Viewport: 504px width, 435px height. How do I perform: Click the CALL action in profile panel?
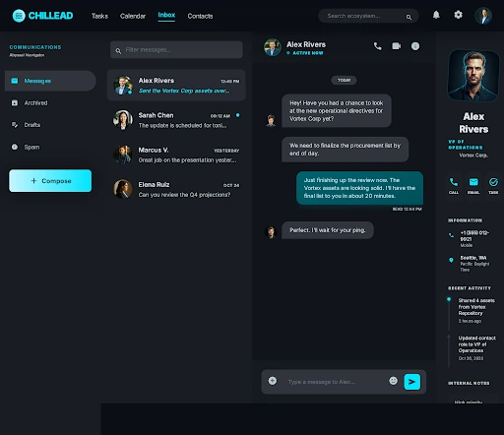click(x=454, y=186)
